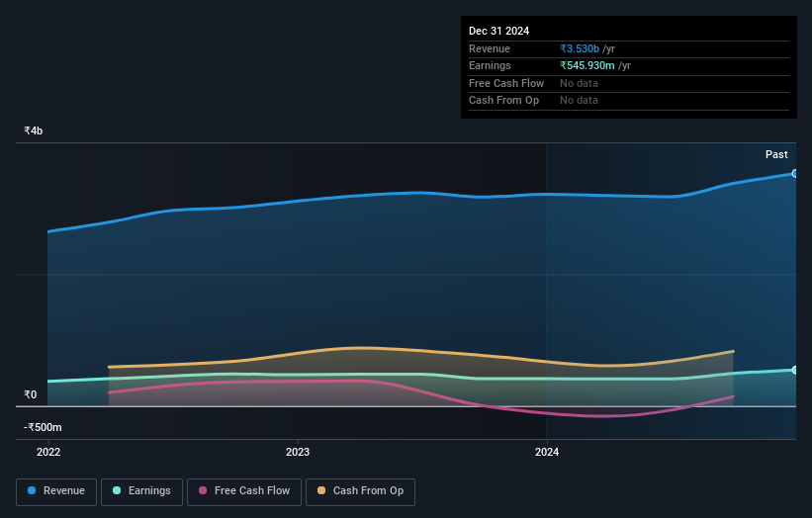Image resolution: width=812 pixels, height=518 pixels.
Task: Click the Past label on the chart
Action: (776, 155)
